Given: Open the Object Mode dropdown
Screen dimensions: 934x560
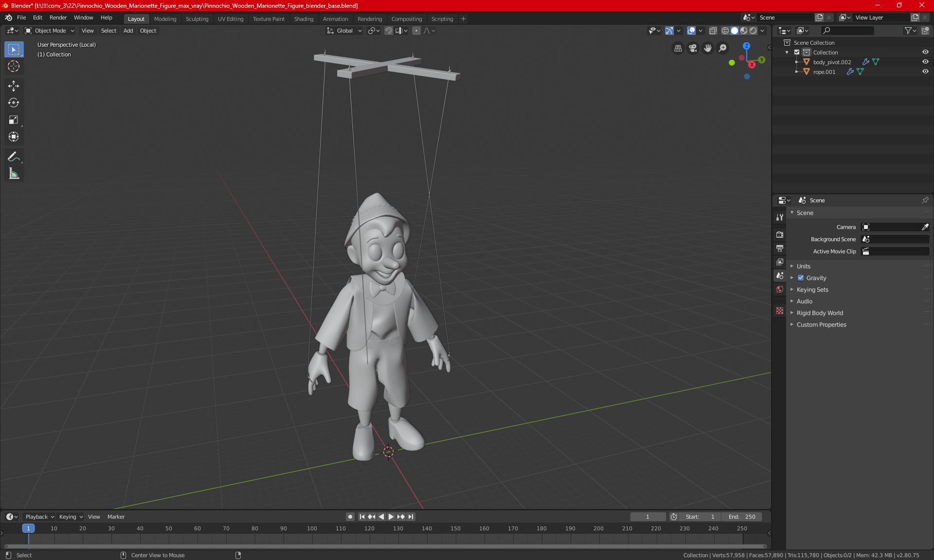Looking at the screenshot, I should (x=50, y=31).
